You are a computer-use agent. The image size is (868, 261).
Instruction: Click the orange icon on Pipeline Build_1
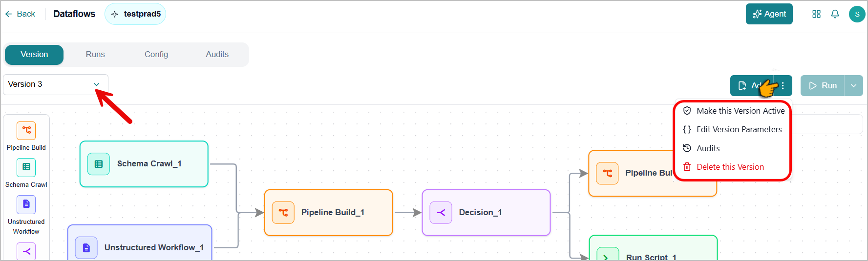(x=283, y=213)
